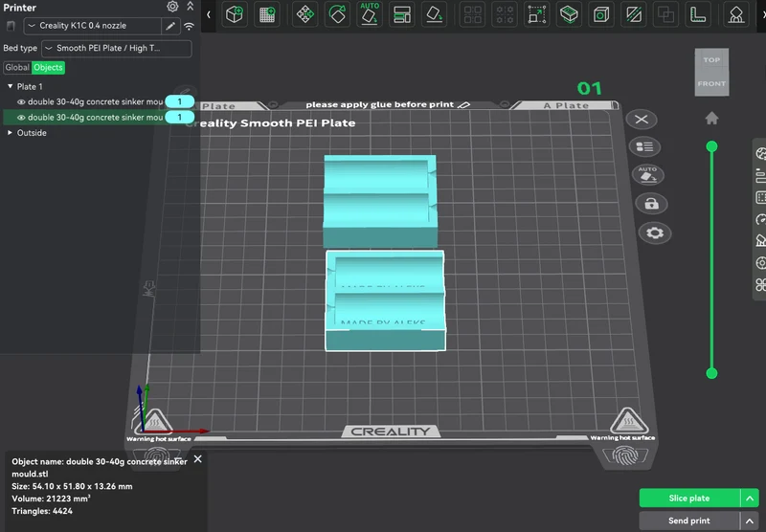Edit printer preset with pencil icon
This screenshot has height=532, width=766.
[170, 26]
